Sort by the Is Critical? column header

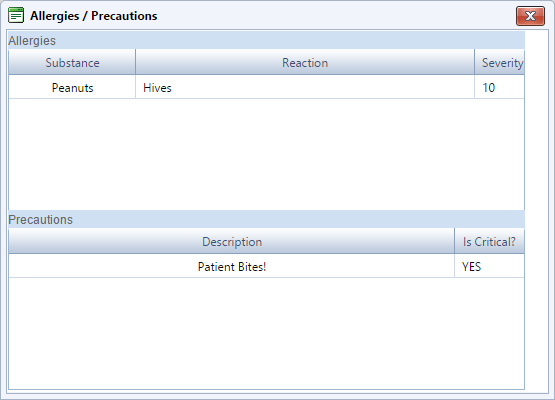[490, 241]
